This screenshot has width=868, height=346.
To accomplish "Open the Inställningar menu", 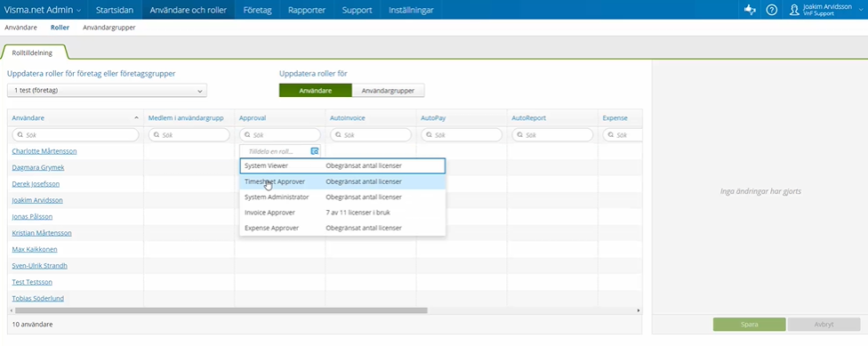I will click(411, 10).
